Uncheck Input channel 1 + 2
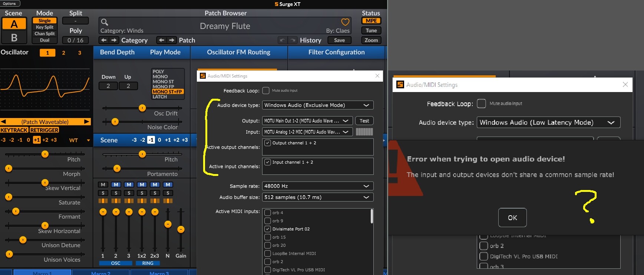This screenshot has width=644, height=275. pos(268,162)
